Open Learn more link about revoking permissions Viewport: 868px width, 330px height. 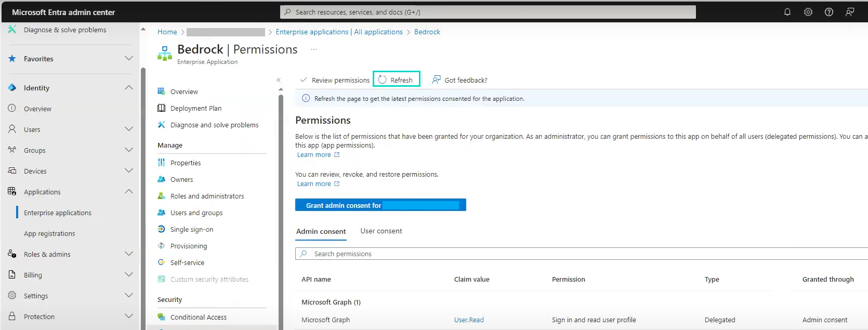(318, 184)
